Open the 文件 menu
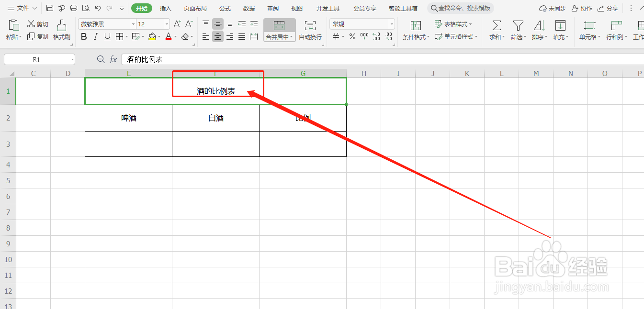The height and width of the screenshot is (309, 644). pos(23,8)
